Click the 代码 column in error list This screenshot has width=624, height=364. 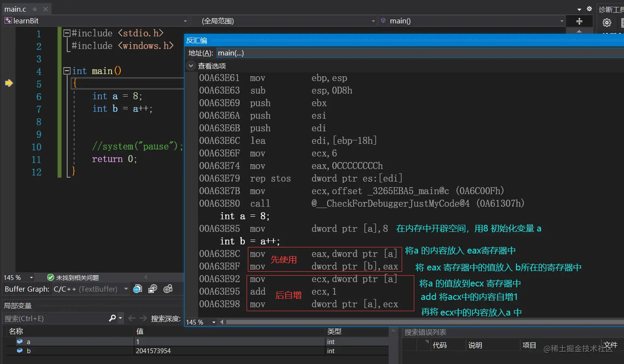[440, 345]
